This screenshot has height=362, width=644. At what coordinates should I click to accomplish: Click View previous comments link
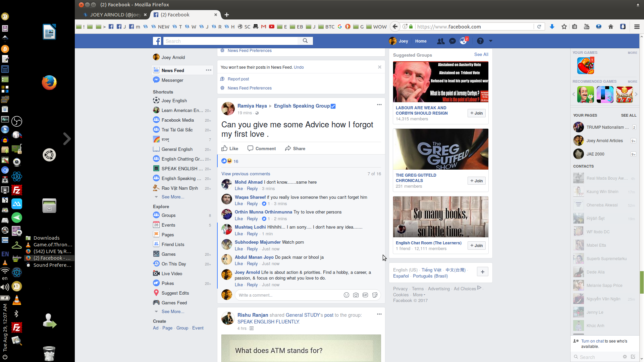pyautogui.click(x=246, y=174)
